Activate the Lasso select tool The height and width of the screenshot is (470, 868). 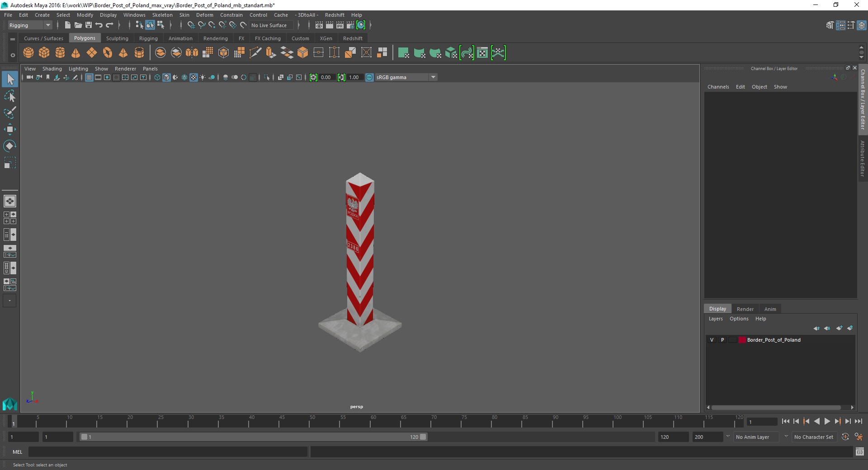point(10,96)
